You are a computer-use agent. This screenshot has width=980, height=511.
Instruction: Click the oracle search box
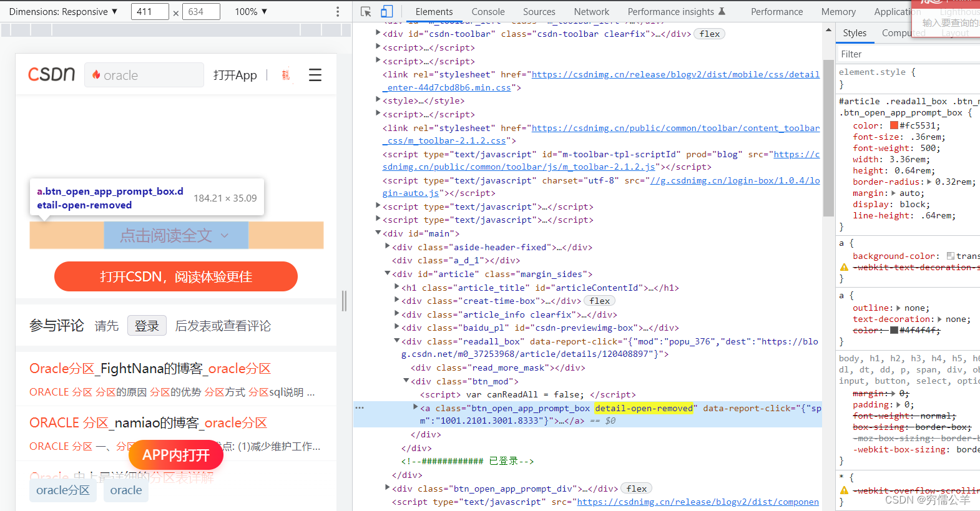tap(144, 75)
